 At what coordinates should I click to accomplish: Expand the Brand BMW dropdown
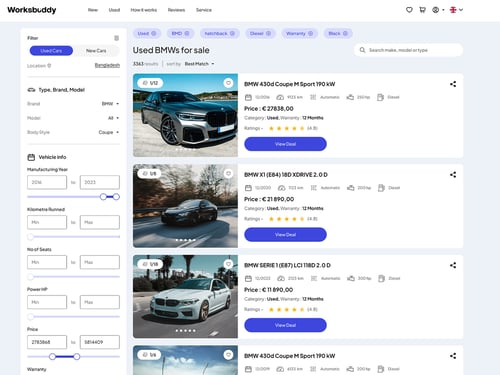tap(110, 104)
